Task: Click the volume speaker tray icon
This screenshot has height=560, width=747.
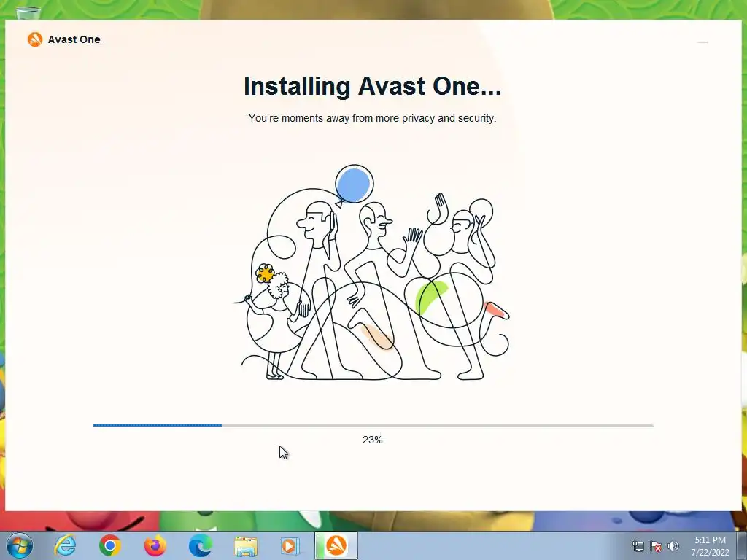Action: (x=673, y=546)
